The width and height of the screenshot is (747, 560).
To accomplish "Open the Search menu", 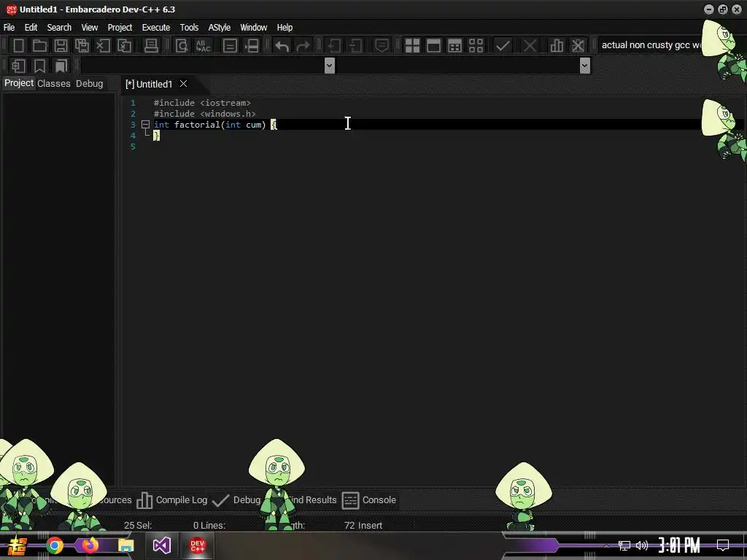I will (59, 28).
